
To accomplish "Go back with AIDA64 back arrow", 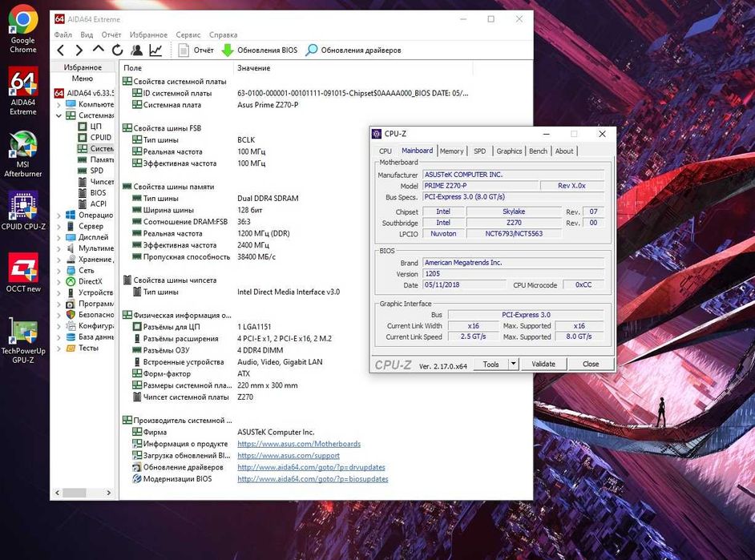I will pyautogui.click(x=61, y=50).
